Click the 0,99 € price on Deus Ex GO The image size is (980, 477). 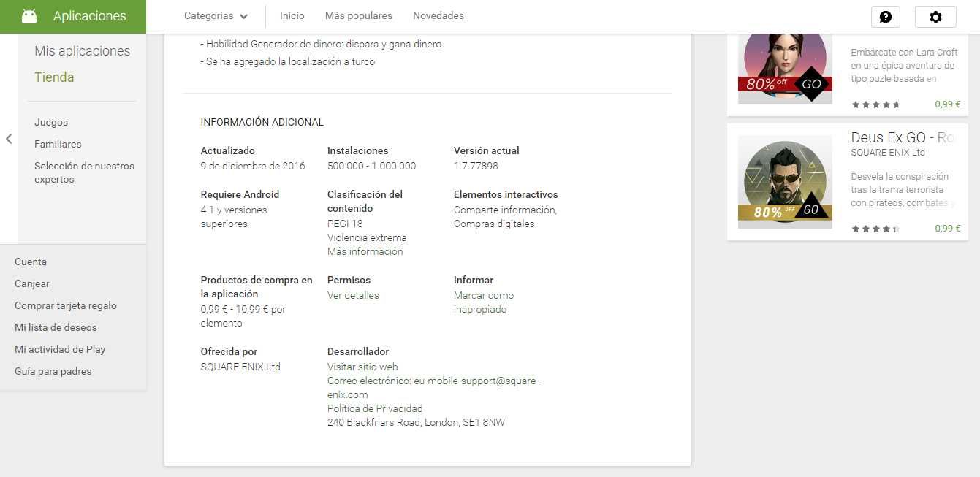948,229
